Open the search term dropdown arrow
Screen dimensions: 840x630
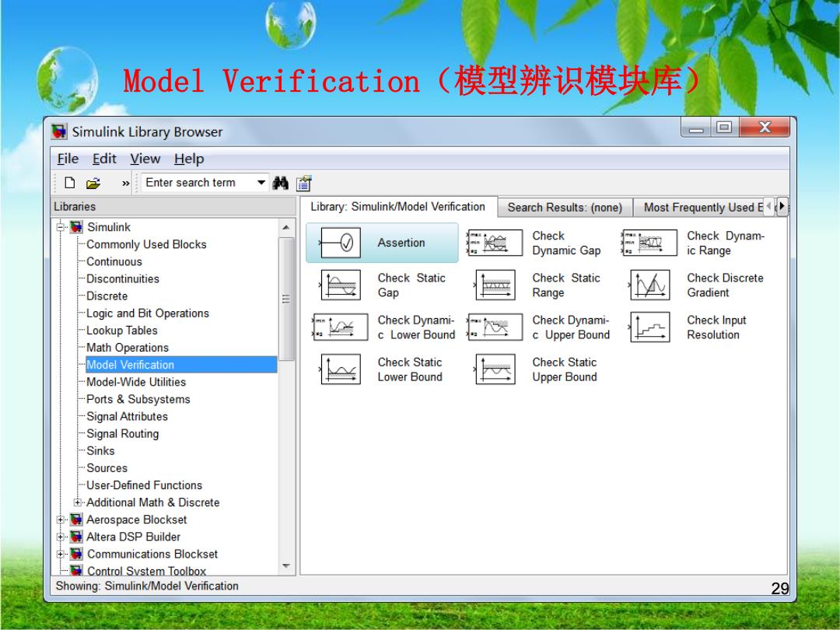[261, 183]
